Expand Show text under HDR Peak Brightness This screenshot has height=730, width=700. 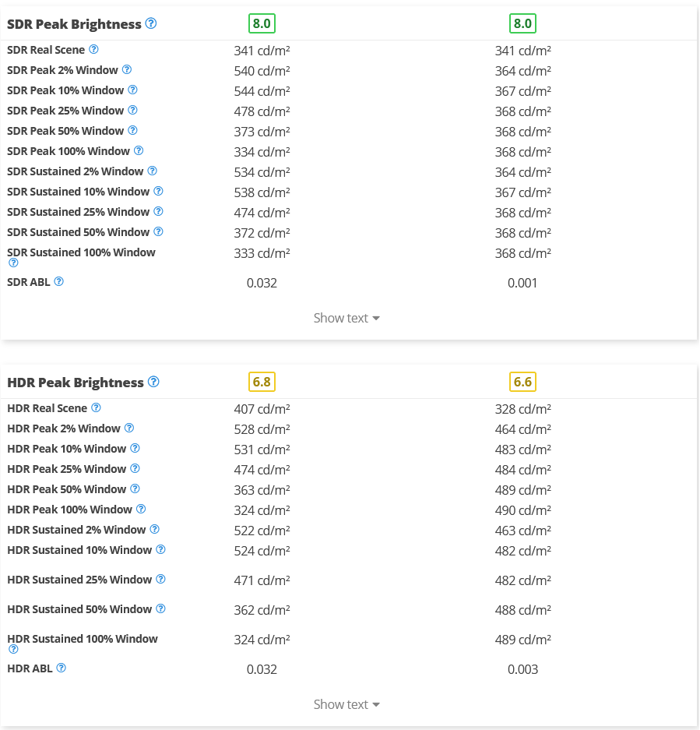[x=346, y=704]
